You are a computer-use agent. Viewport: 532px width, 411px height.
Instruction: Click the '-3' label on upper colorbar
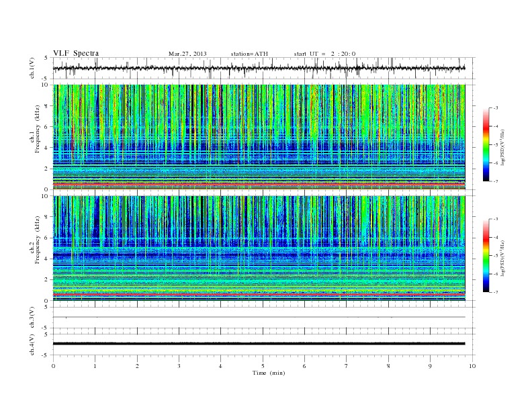pos(496,108)
